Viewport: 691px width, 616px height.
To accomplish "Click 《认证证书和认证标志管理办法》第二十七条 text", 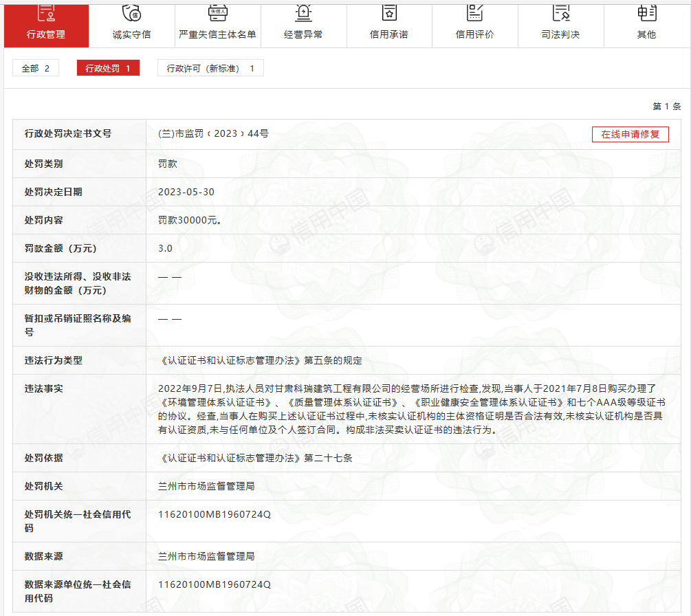I will point(255,459).
